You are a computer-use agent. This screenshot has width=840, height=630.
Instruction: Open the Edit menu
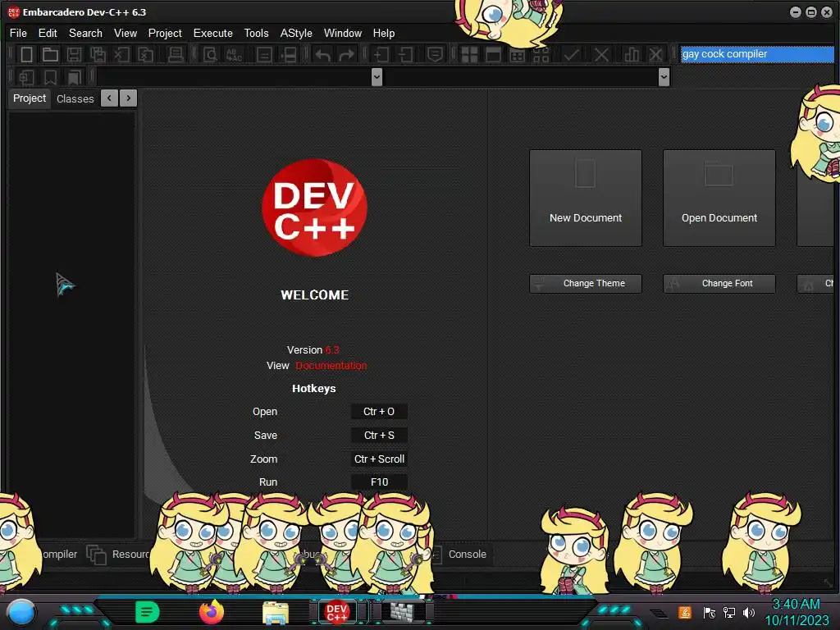pyautogui.click(x=48, y=33)
